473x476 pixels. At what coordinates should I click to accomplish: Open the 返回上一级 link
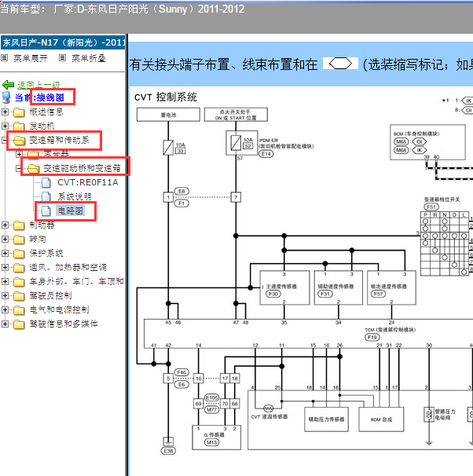(x=38, y=85)
